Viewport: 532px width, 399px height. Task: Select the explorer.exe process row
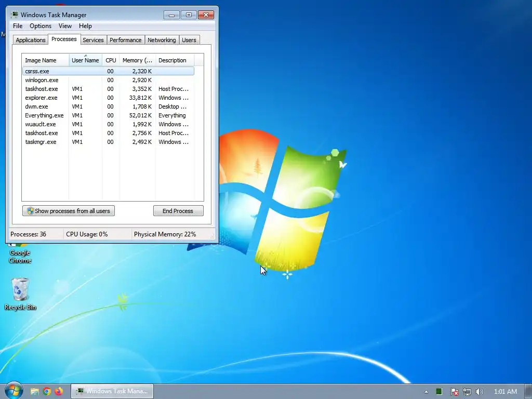click(108, 98)
